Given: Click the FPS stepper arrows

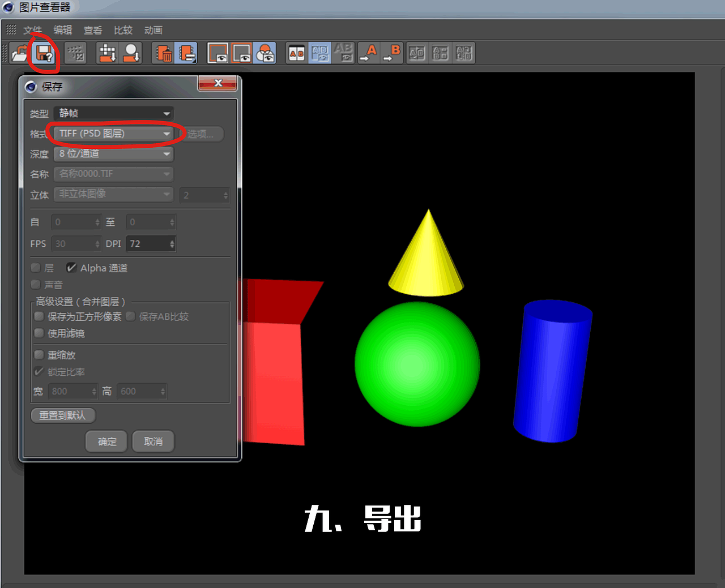Looking at the screenshot, I should coord(97,244).
